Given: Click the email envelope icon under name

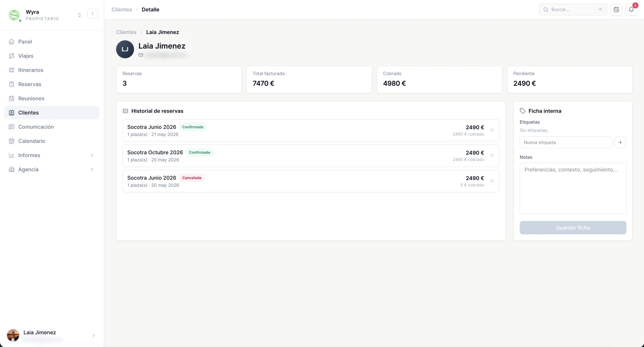Looking at the screenshot, I should [141, 55].
